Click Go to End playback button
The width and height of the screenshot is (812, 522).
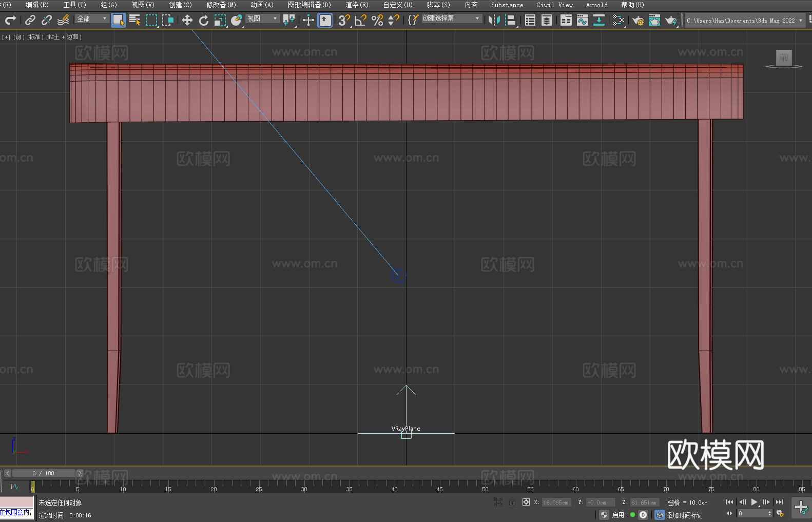(780, 502)
